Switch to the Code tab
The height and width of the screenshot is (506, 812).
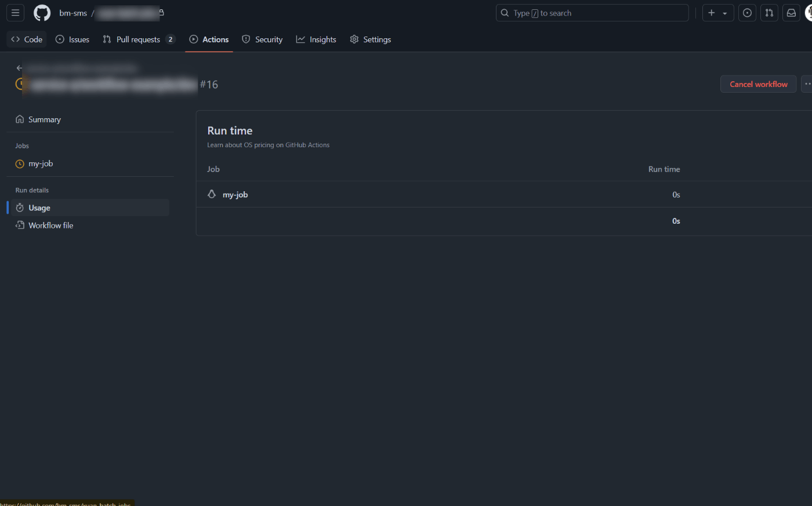coord(27,39)
